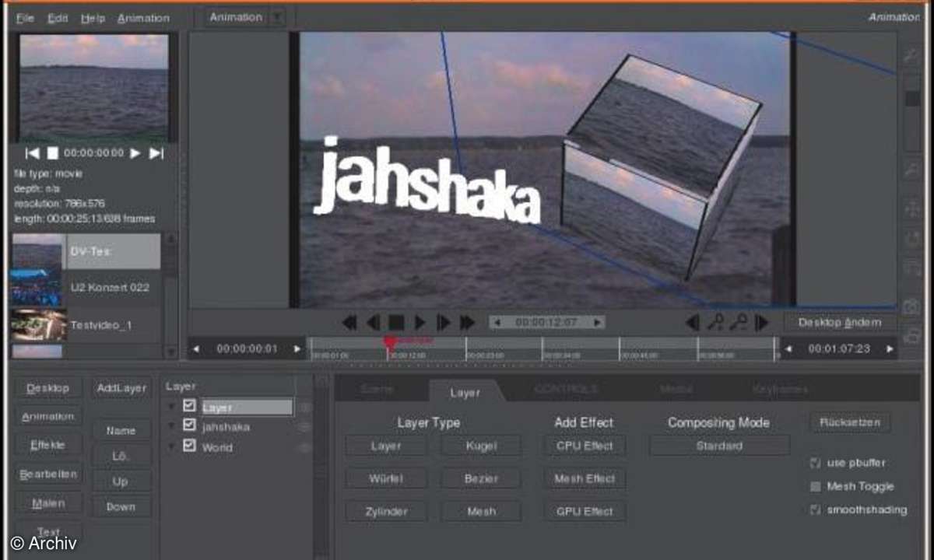This screenshot has width=934, height=560.
Task: Step one frame back in main viewer
Action: point(374,322)
